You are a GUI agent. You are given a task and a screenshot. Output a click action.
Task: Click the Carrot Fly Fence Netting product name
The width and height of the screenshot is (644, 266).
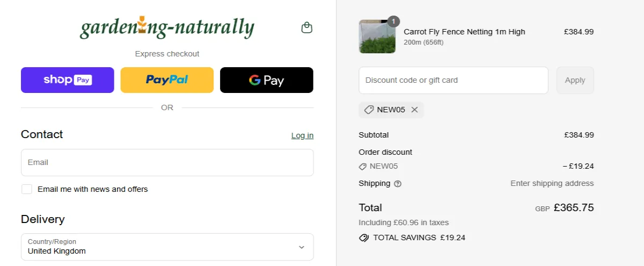pyautogui.click(x=464, y=32)
